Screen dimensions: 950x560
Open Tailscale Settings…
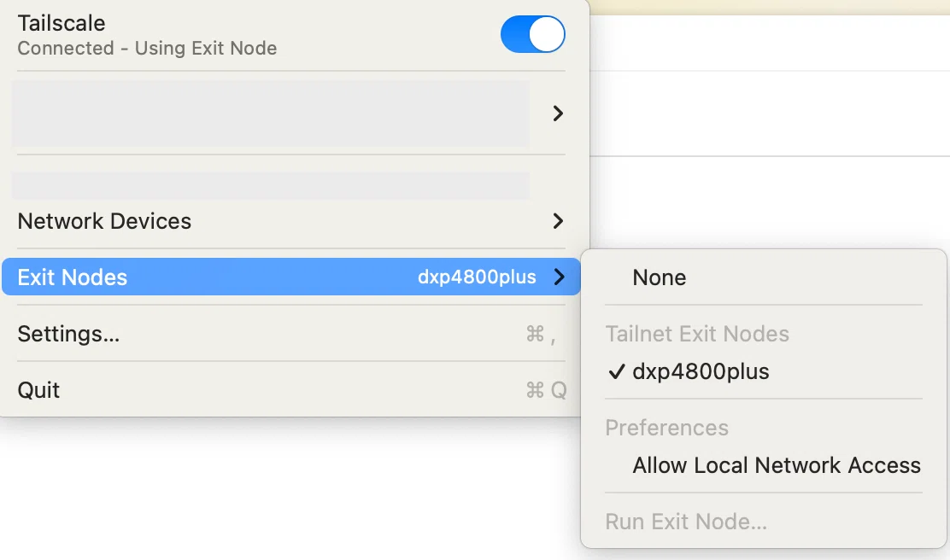290,334
